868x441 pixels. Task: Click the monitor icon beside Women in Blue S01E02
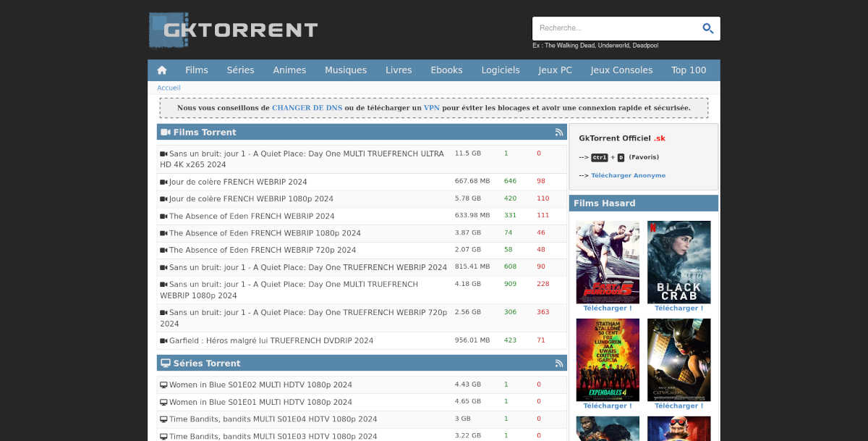pyautogui.click(x=163, y=385)
